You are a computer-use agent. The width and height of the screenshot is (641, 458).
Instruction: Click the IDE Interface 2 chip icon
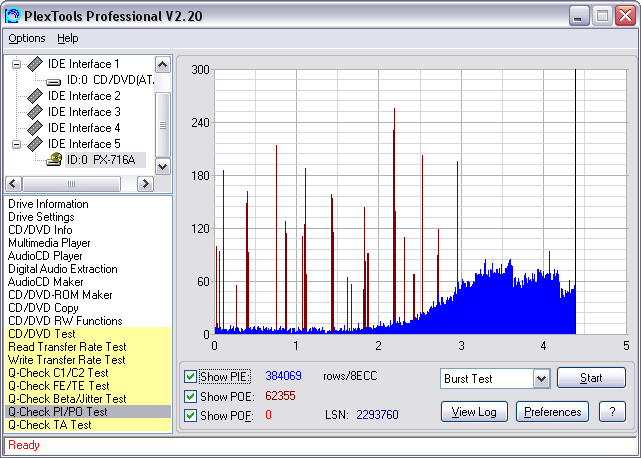[x=35, y=96]
